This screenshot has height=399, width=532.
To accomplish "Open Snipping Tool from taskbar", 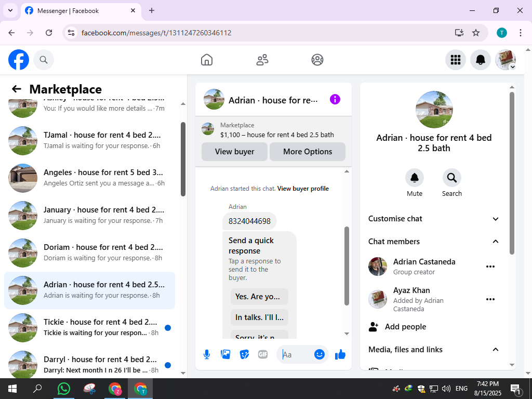I will pos(90,389).
